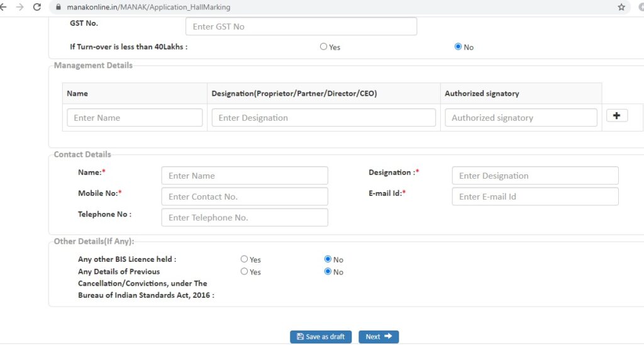Click Management Enter Designation field
The height and width of the screenshot is (345, 644).
pos(324,118)
